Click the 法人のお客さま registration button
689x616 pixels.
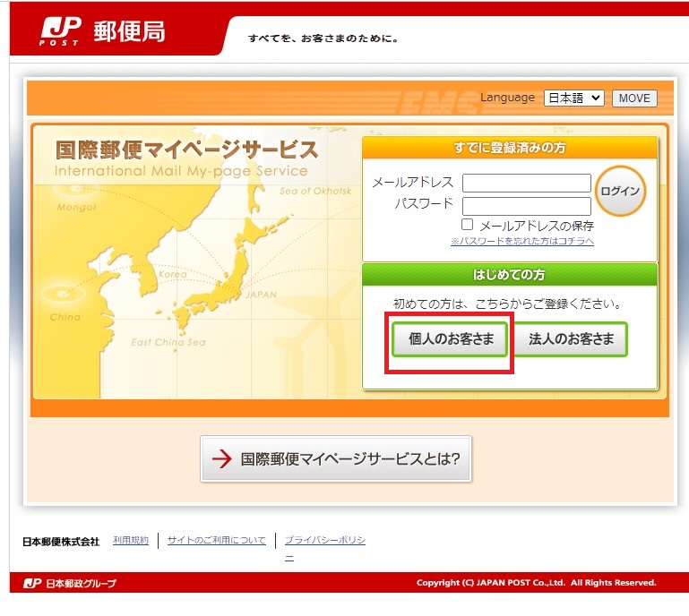571,339
